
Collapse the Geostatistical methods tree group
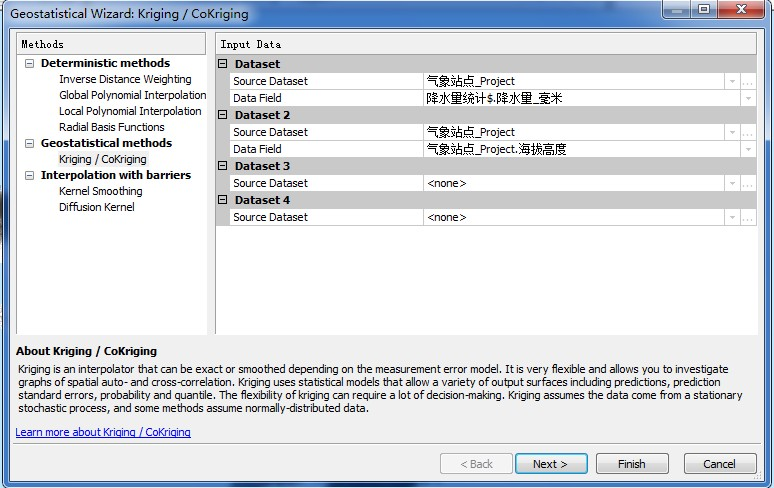pos(30,144)
